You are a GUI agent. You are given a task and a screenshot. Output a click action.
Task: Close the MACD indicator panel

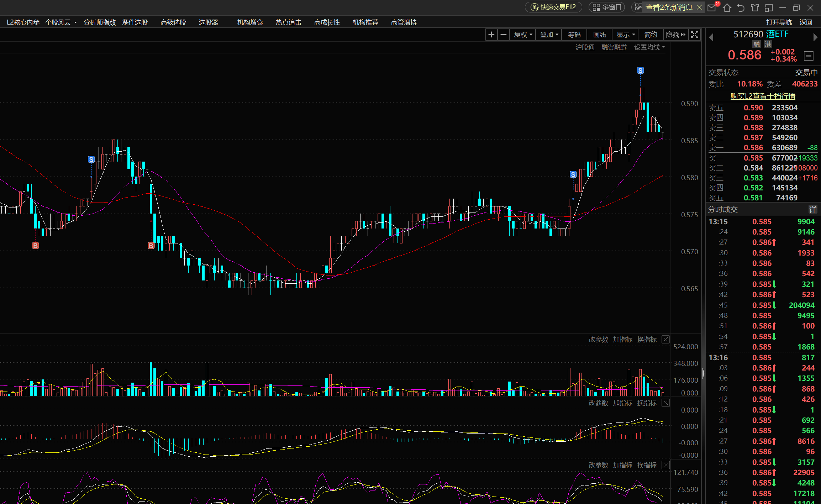coord(665,403)
